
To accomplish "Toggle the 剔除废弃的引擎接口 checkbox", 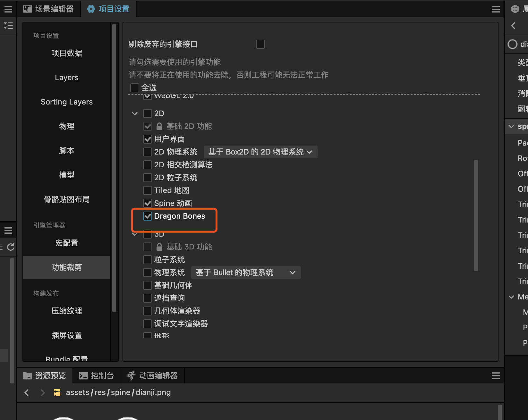I will pyautogui.click(x=260, y=44).
